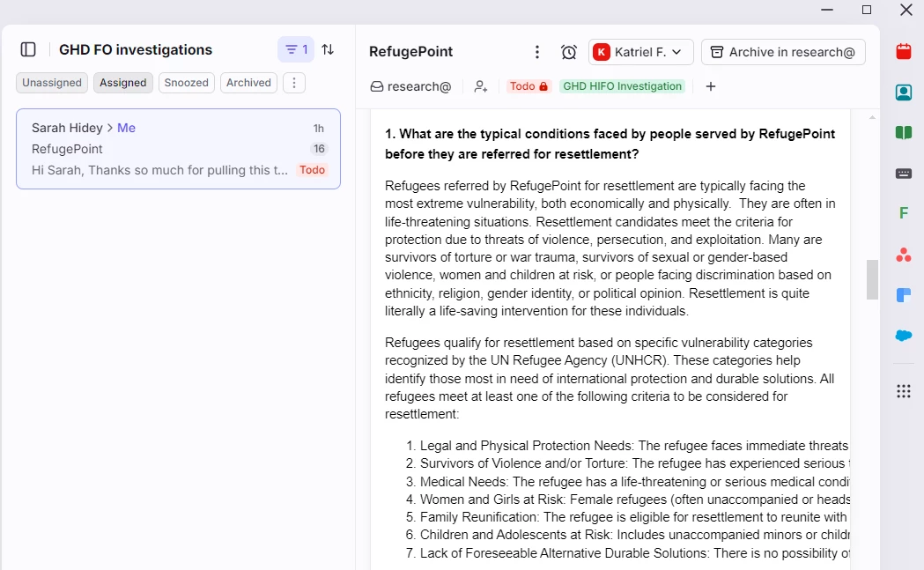924x570 pixels.
Task: Open RefugePoint conversation more options menu
Action: tap(536, 52)
